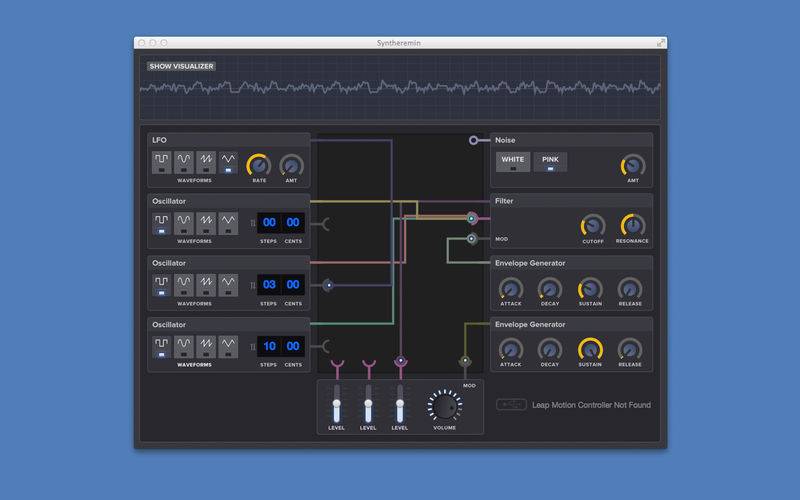The image size is (800, 500).
Task: Click the Filter CUTOFF knob
Action: (x=593, y=224)
